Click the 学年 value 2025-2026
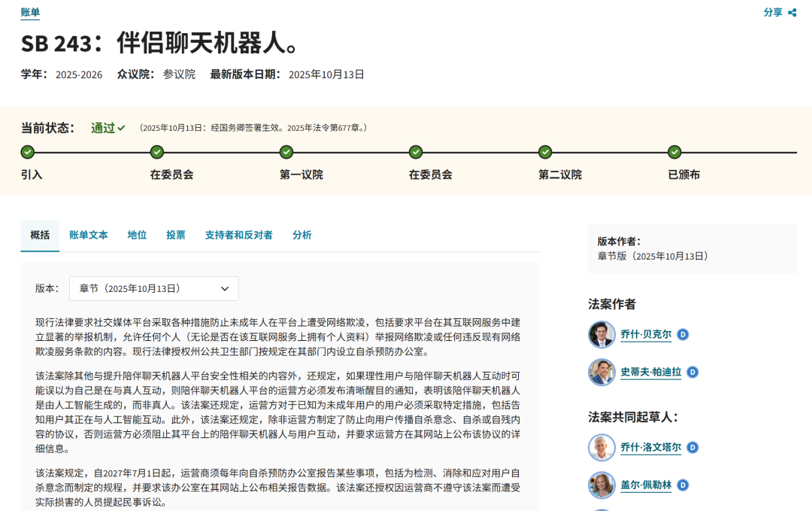812x511 pixels. tap(79, 75)
